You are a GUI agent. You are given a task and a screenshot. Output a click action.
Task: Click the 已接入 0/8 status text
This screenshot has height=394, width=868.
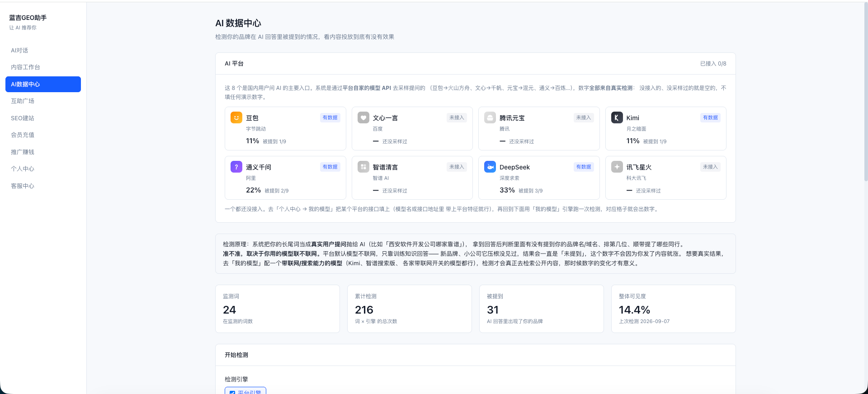click(713, 64)
